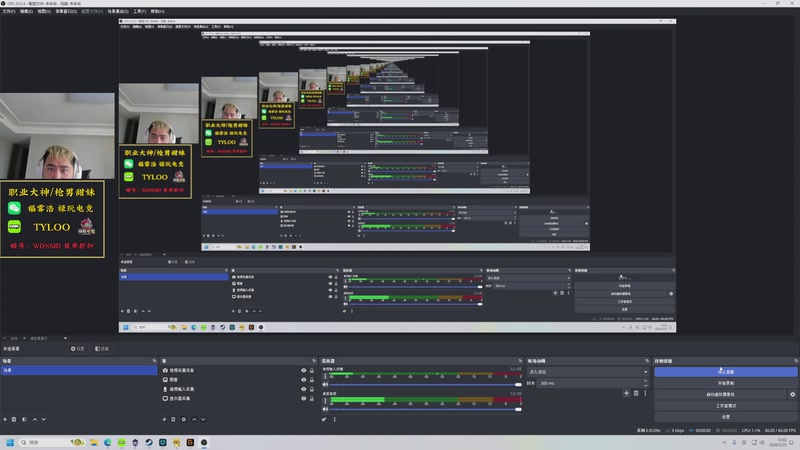Open the File menu

tap(9, 11)
